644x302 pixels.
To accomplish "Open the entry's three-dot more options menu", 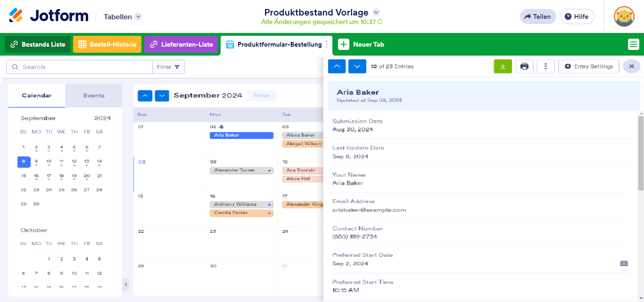I will (x=545, y=66).
